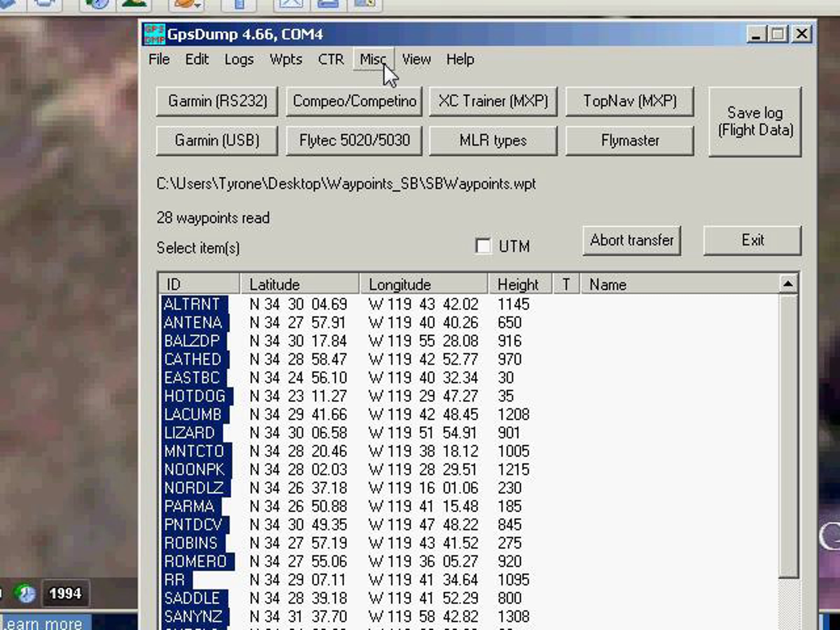Click the green clock tray icon
Screen dimensions: 840x630
25,593
